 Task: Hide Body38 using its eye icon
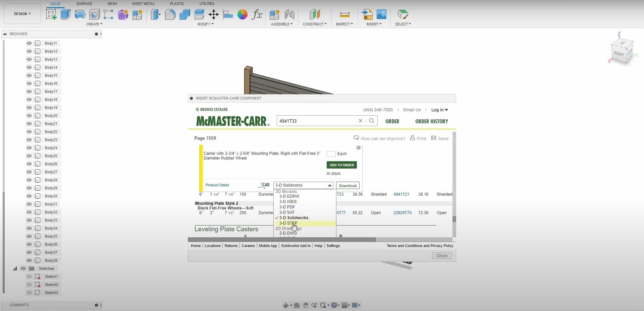pos(29,260)
